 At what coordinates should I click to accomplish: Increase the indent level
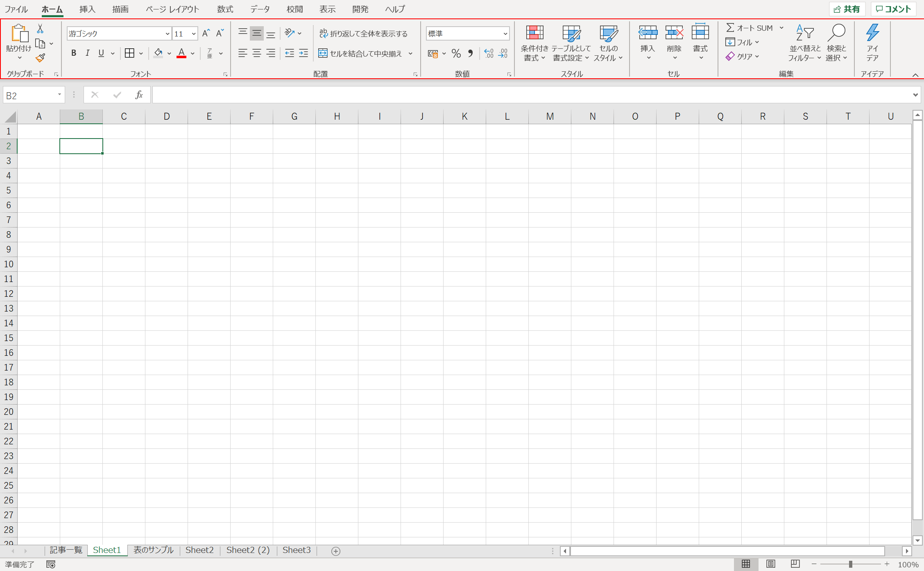(303, 53)
